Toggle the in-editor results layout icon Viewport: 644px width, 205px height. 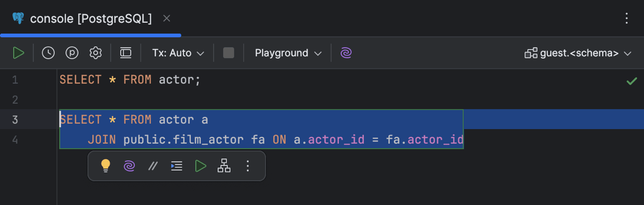coord(126,53)
